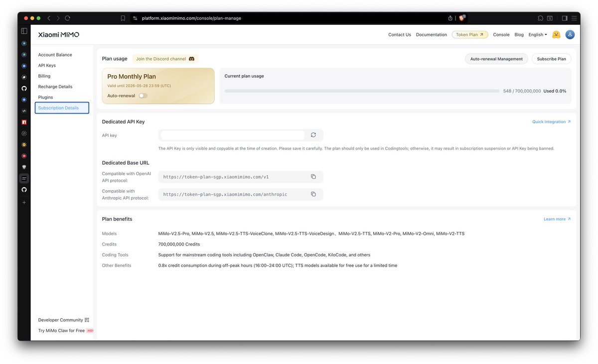Viewport: 598px width, 364px height.
Task: Open the browser wallet icon in toolbar
Action: click(x=550, y=18)
